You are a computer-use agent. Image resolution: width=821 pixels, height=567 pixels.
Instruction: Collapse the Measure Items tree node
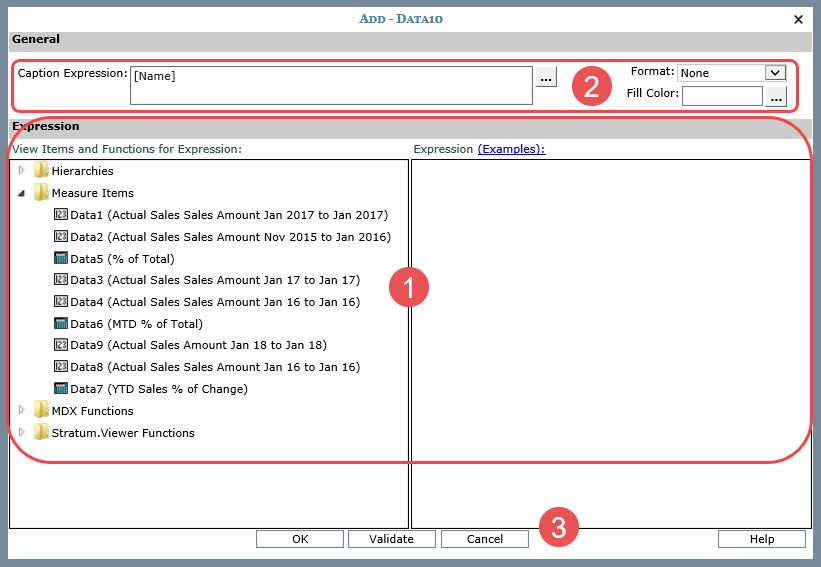(x=22, y=193)
